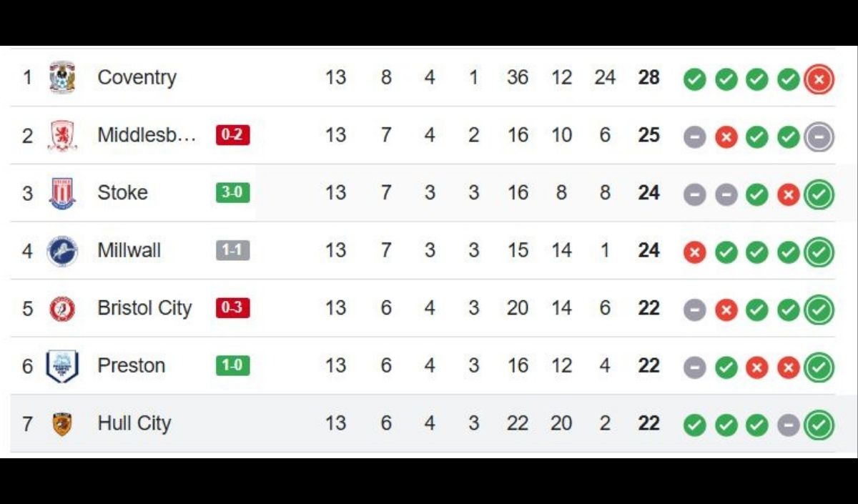Click the Coventry club crest
Viewport: 858px width, 504px height.
(x=62, y=77)
